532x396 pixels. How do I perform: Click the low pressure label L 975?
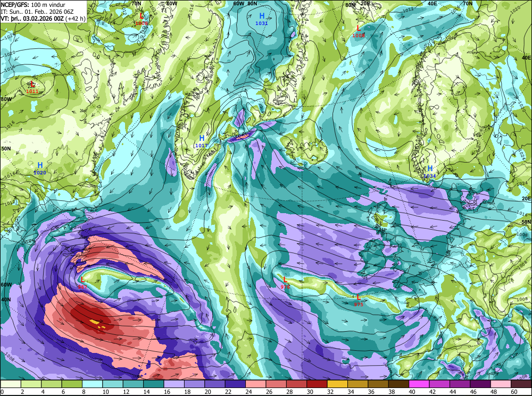click(358, 300)
